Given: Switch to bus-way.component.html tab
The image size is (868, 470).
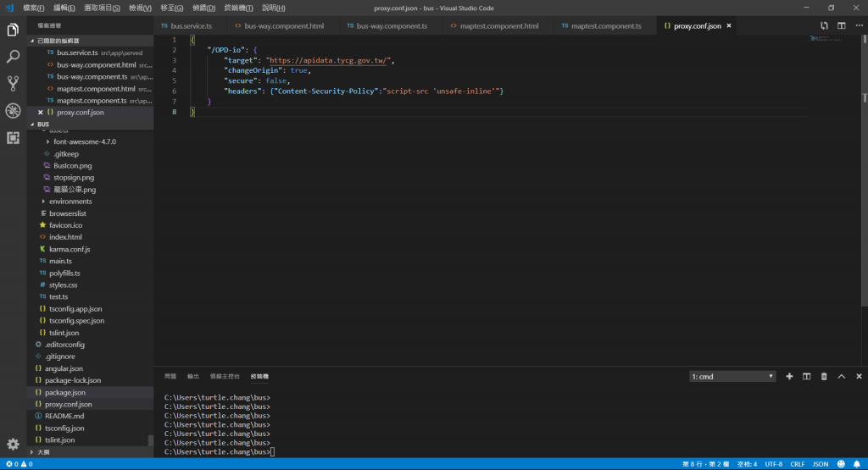Looking at the screenshot, I should point(283,26).
